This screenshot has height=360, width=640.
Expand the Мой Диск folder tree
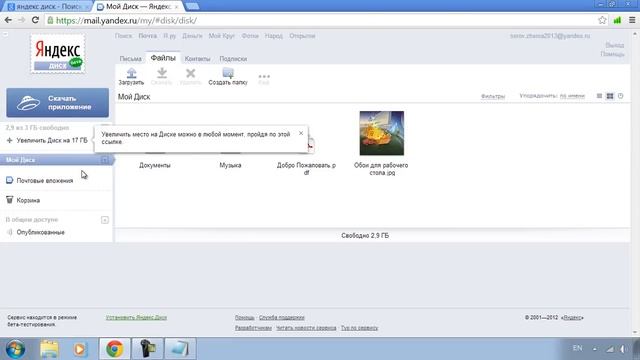pyautogui.click(x=104, y=160)
